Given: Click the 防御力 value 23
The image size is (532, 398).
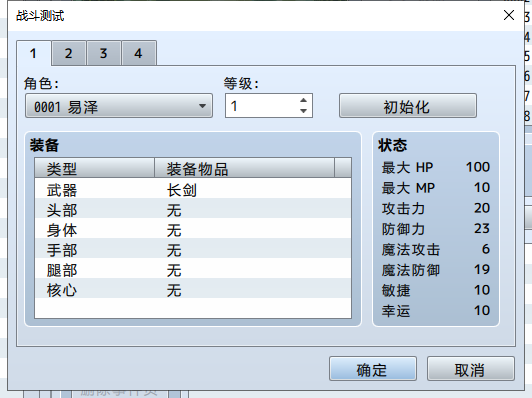Looking at the screenshot, I should (x=482, y=229).
